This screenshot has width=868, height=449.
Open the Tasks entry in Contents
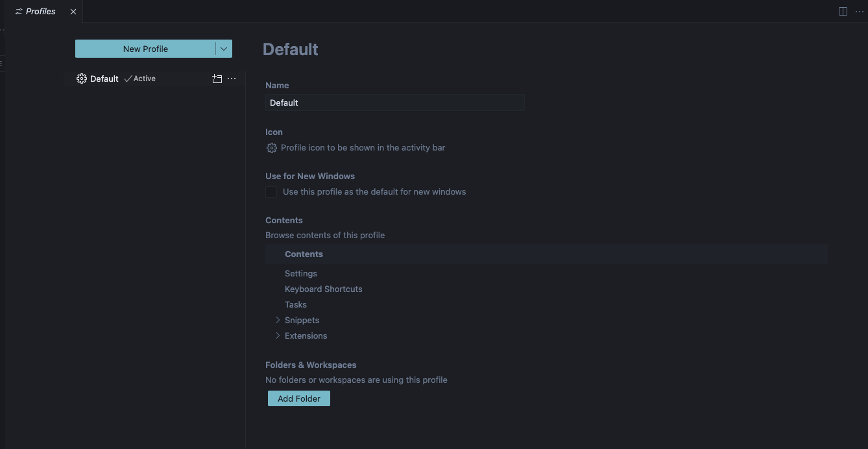pyautogui.click(x=296, y=304)
